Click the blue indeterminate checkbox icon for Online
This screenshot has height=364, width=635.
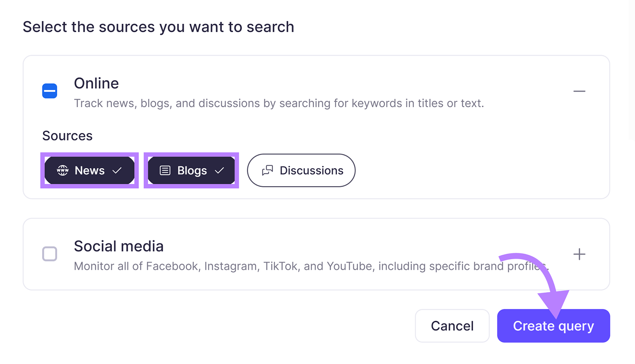click(x=50, y=91)
